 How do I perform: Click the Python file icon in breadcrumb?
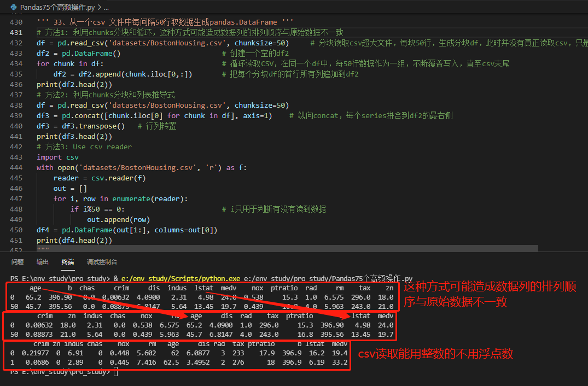coord(14,7)
